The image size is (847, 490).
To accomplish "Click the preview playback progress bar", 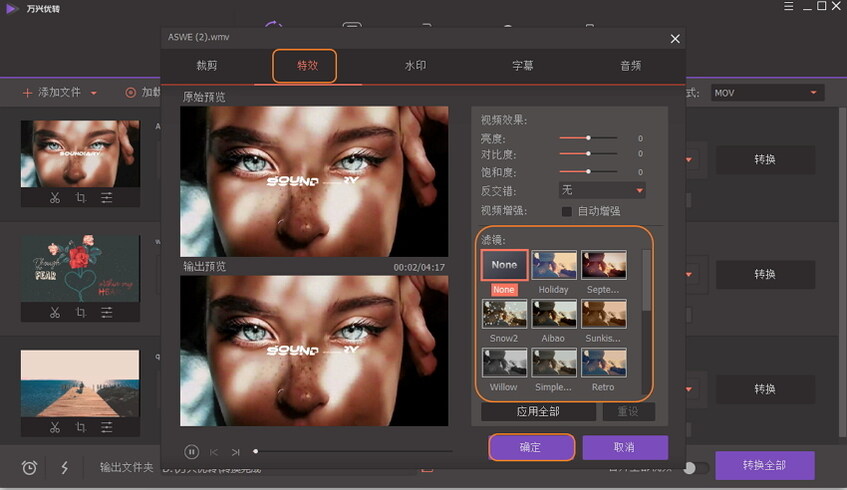I will click(353, 451).
